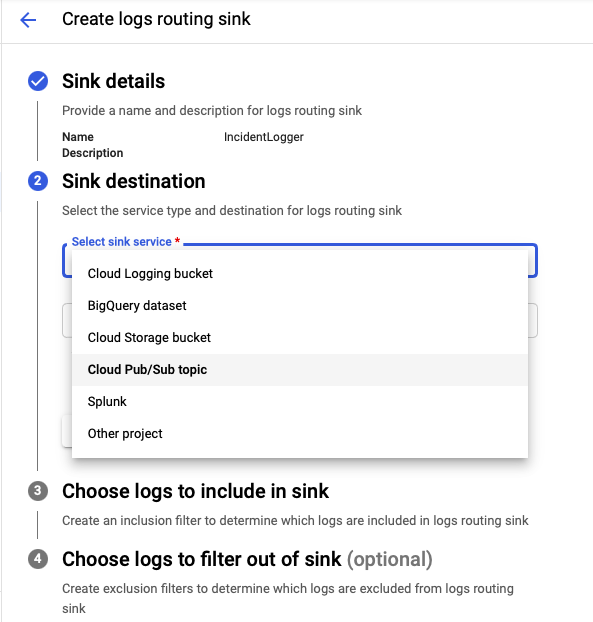Choose Splunk from the dropdown

tap(300, 402)
